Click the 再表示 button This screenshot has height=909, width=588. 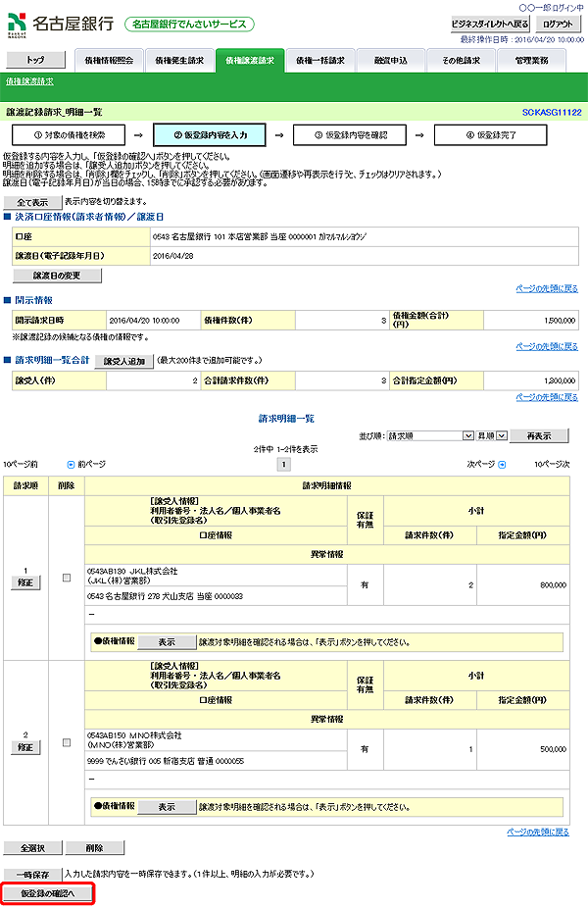[x=539, y=436]
